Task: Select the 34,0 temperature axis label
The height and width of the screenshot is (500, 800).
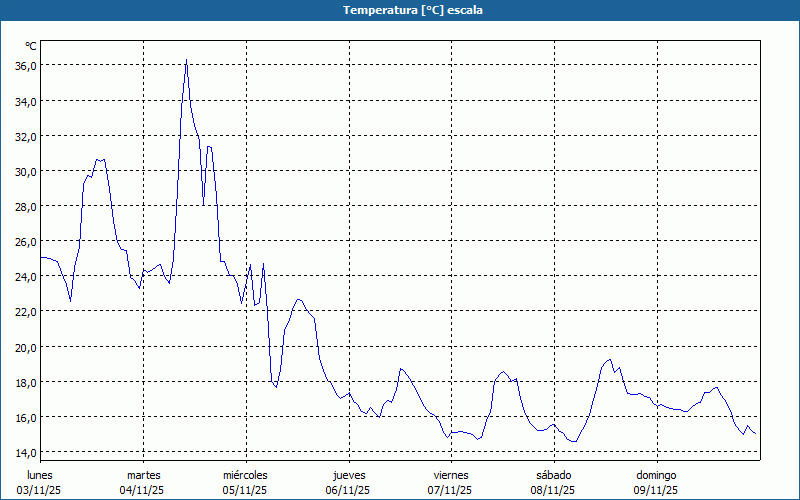Action: [x=25, y=101]
